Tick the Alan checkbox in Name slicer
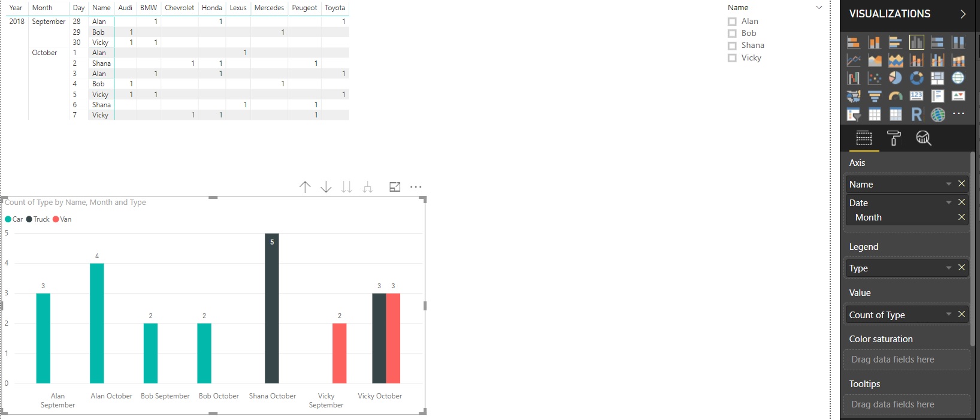 732,22
